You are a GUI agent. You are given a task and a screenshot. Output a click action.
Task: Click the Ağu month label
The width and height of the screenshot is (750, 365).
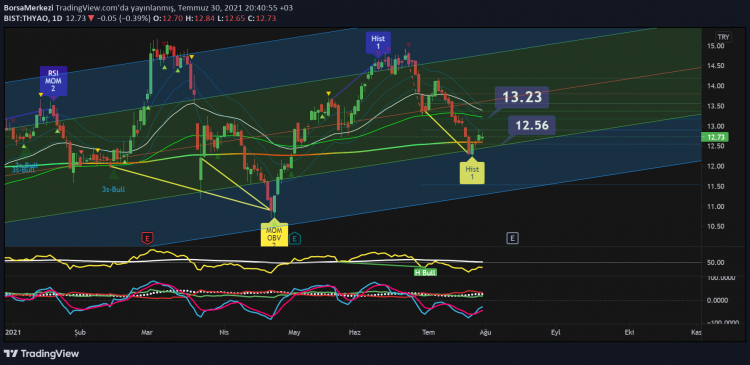click(x=486, y=332)
